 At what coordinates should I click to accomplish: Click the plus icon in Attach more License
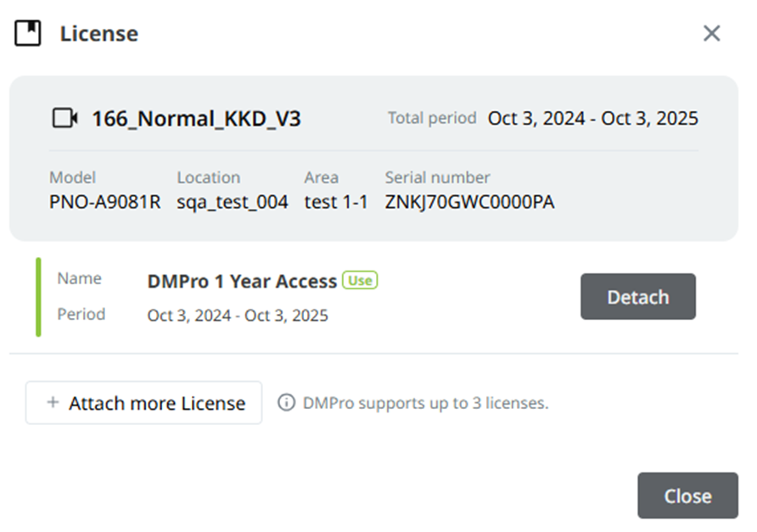(x=53, y=402)
